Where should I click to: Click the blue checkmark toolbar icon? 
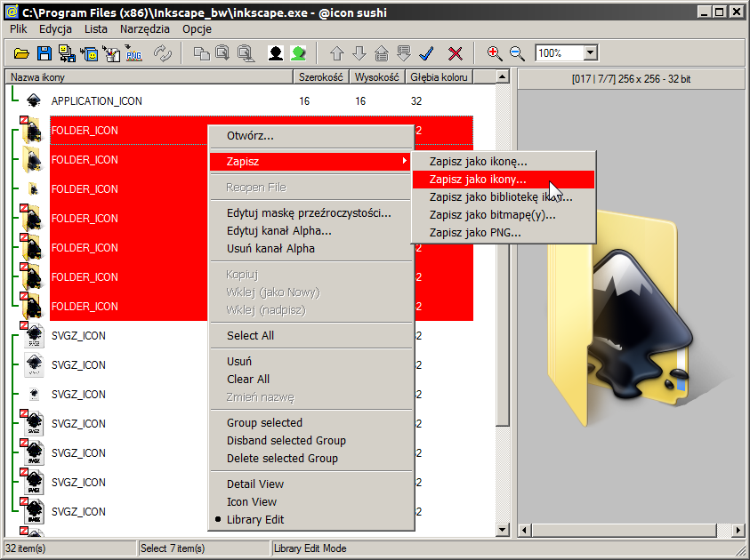point(426,53)
